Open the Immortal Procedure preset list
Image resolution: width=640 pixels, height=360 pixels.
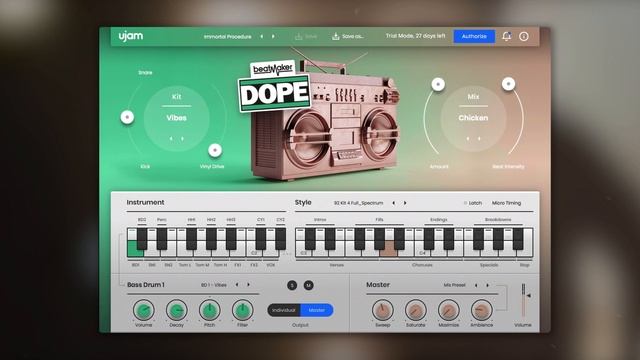point(227,36)
